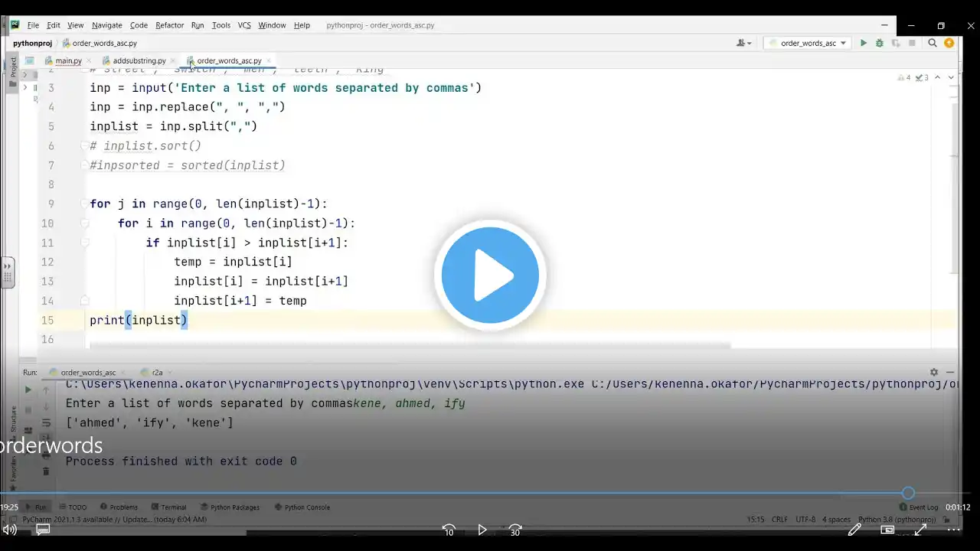Open the user account dropdown icon
The height and width of the screenshot is (551, 980).
click(743, 44)
